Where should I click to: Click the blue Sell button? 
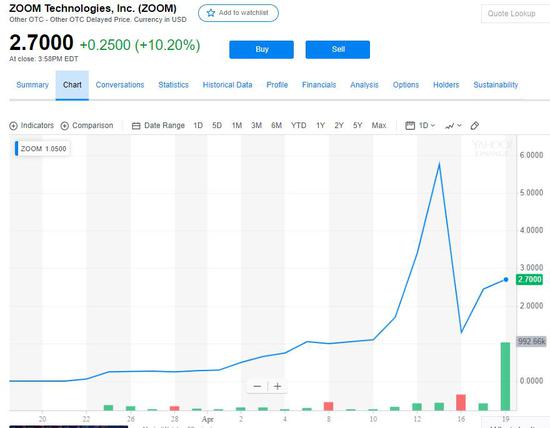[337, 49]
